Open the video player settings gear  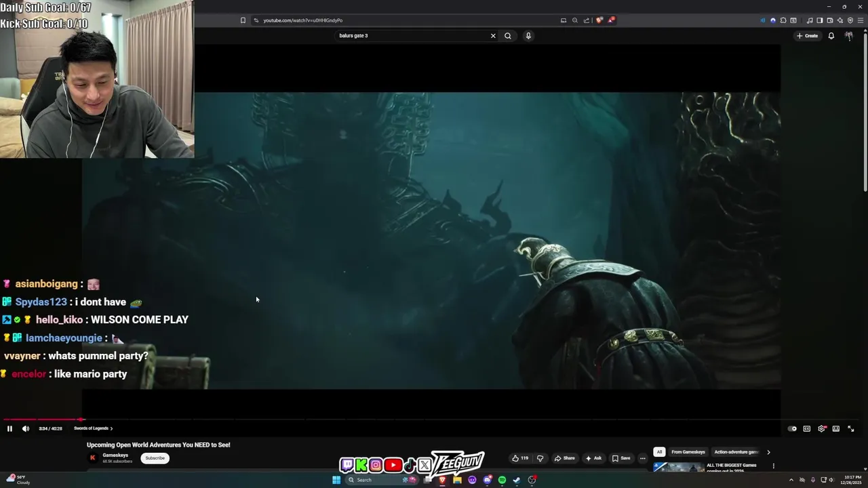(x=822, y=428)
